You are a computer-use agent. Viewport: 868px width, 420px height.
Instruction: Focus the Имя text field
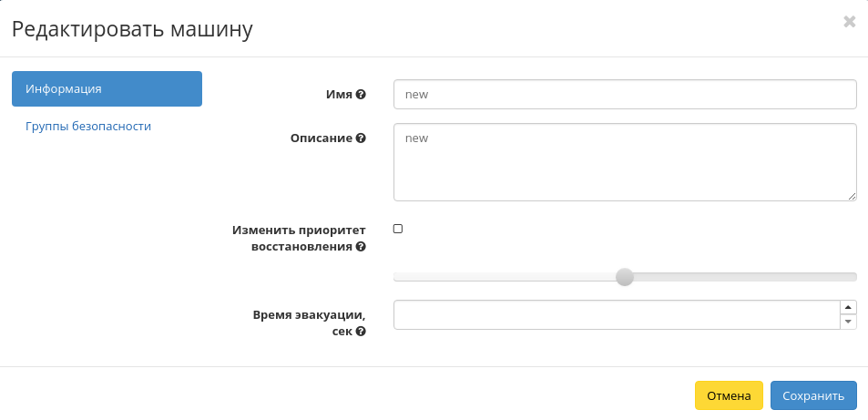pyautogui.click(x=624, y=94)
